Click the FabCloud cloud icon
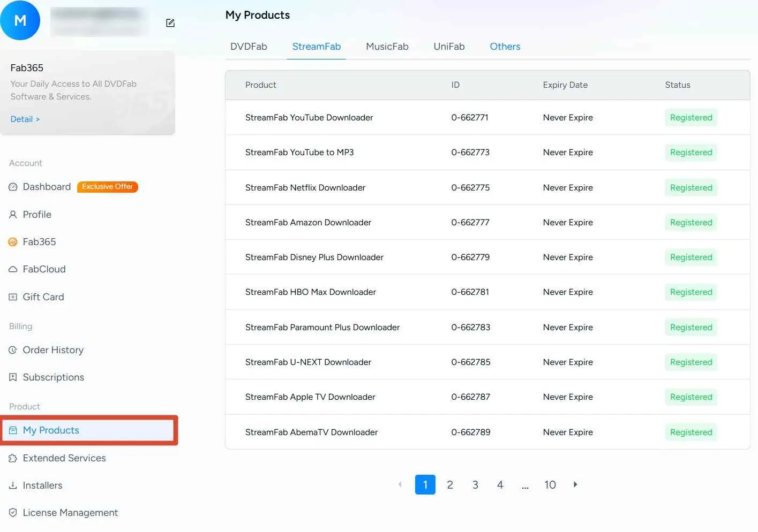This screenshot has height=532, width=758. click(x=13, y=269)
